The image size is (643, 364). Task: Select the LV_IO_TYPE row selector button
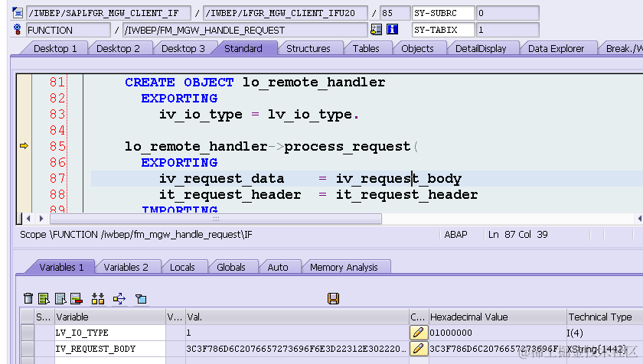pos(28,333)
